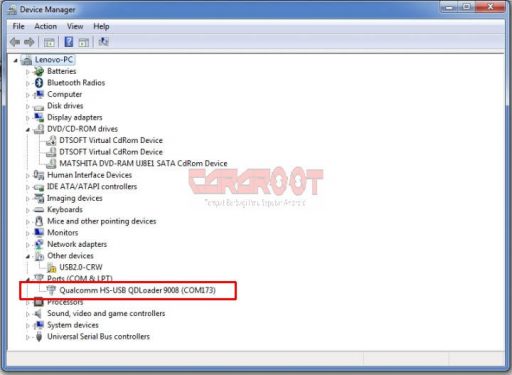Click the Network adapters icon

point(39,244)
